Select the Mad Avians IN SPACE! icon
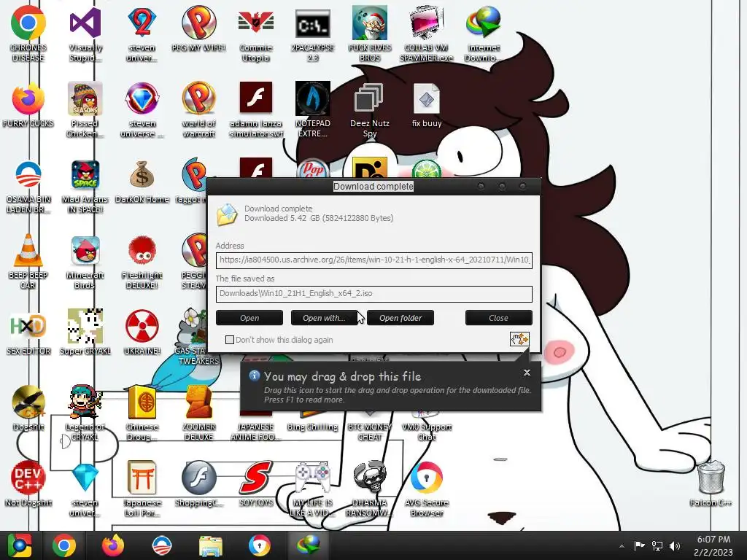Viewport: 747px width, 560px height. (85, 187)
